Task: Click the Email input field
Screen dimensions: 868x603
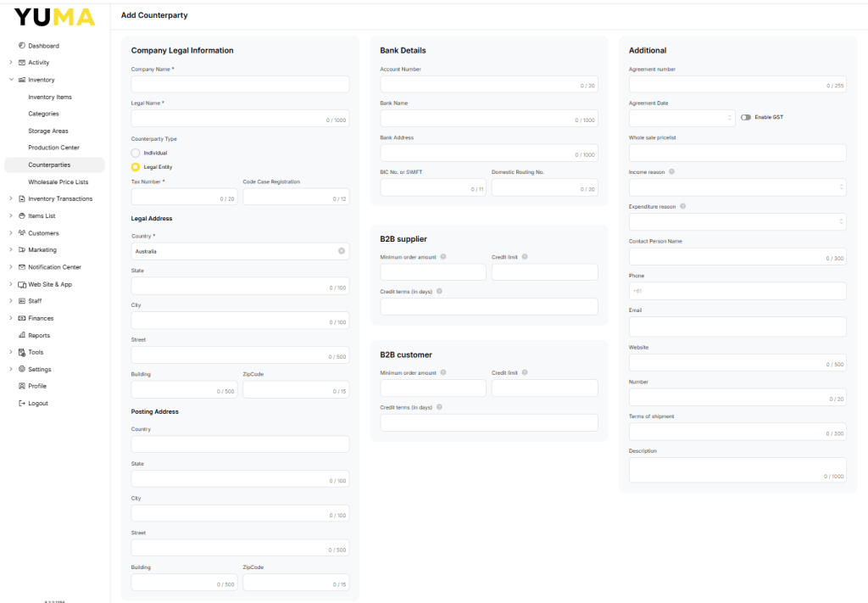Action: coord(737,327)
